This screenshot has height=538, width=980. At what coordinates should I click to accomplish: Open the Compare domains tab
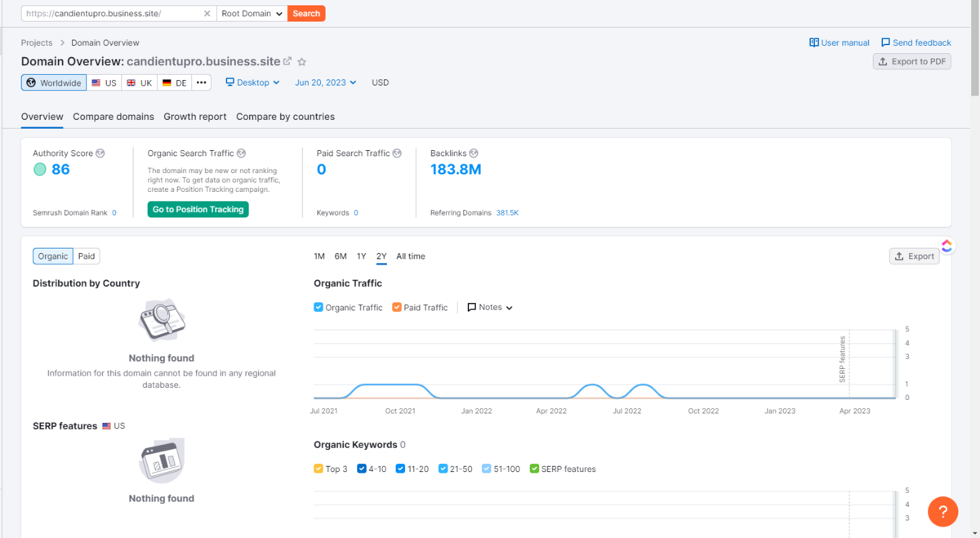(x=114, y=117)
